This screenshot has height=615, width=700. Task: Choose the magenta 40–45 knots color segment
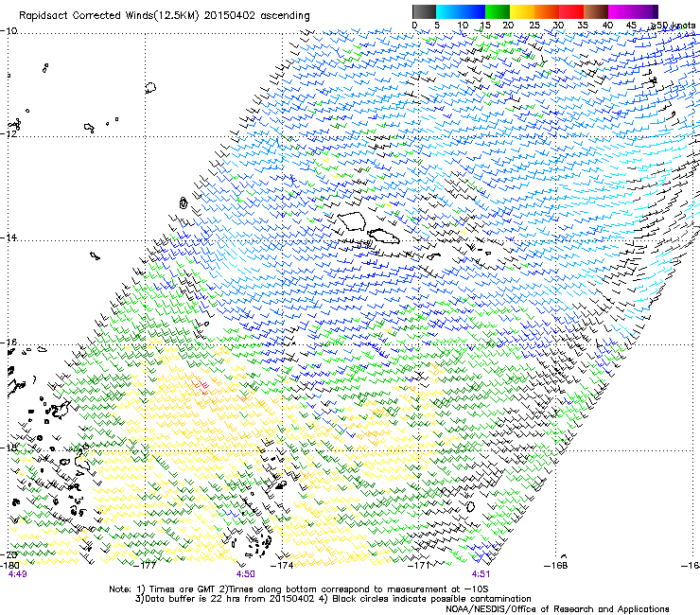click(621, 11)
